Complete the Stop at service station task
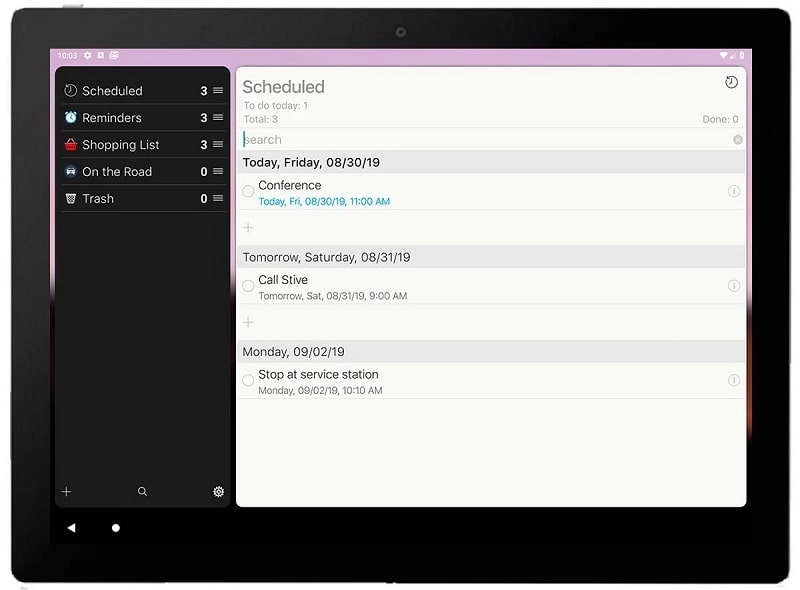Viewport: 800px width, 590px height. tap(248, 381)
